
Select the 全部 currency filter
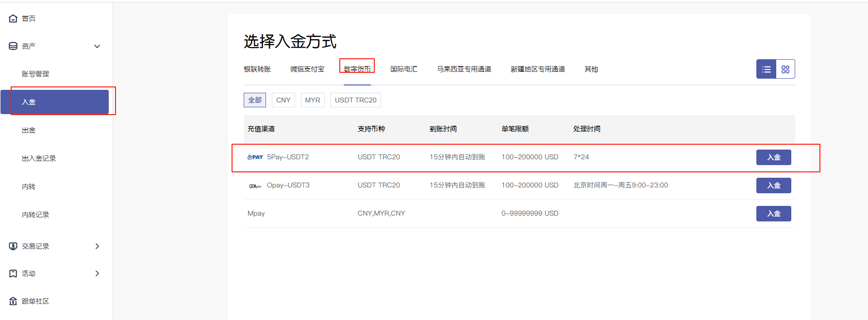click(x=255, y=100)
